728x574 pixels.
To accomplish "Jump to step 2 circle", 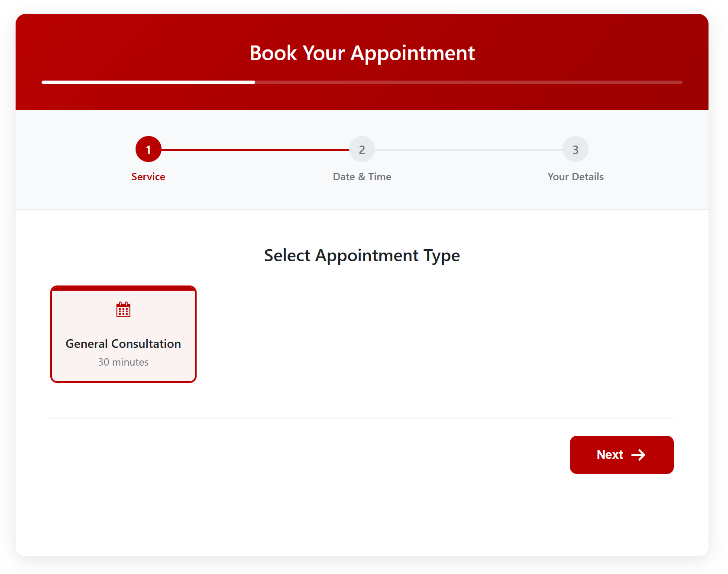I will pyautogui.click(x=362, y=149).
